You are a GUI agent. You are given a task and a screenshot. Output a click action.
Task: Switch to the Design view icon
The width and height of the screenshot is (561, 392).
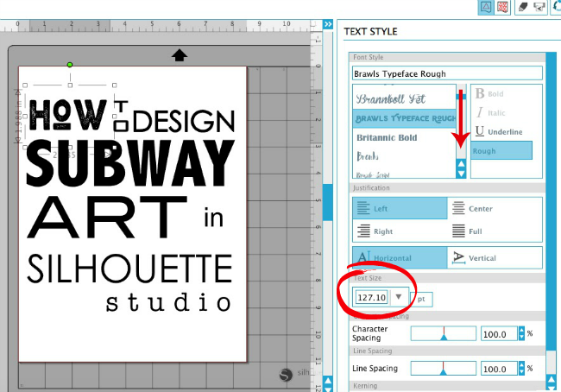pos(486,7)
